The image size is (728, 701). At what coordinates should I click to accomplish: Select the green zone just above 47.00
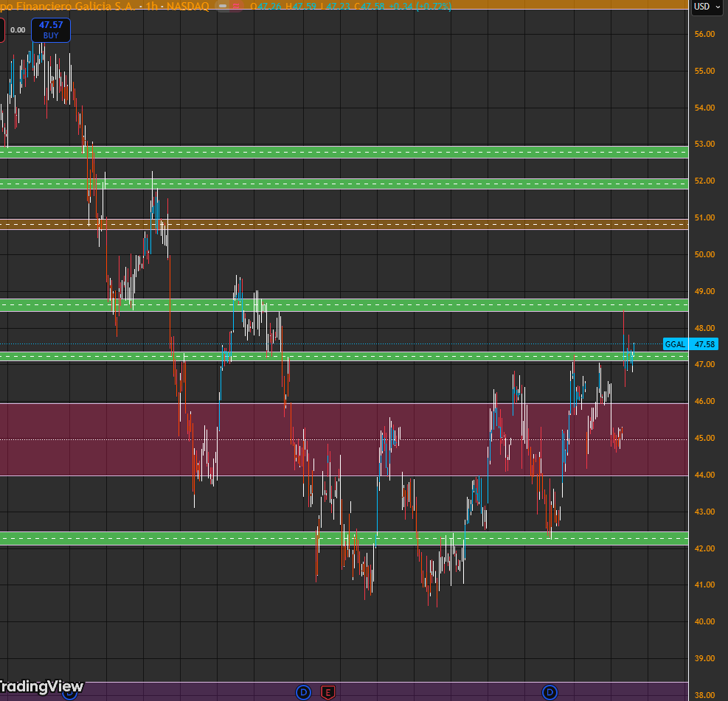click(x=344, y=356)
